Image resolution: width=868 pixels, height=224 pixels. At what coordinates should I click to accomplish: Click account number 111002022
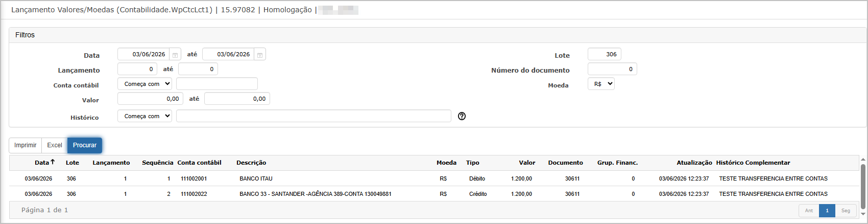(x=194, y=194)
